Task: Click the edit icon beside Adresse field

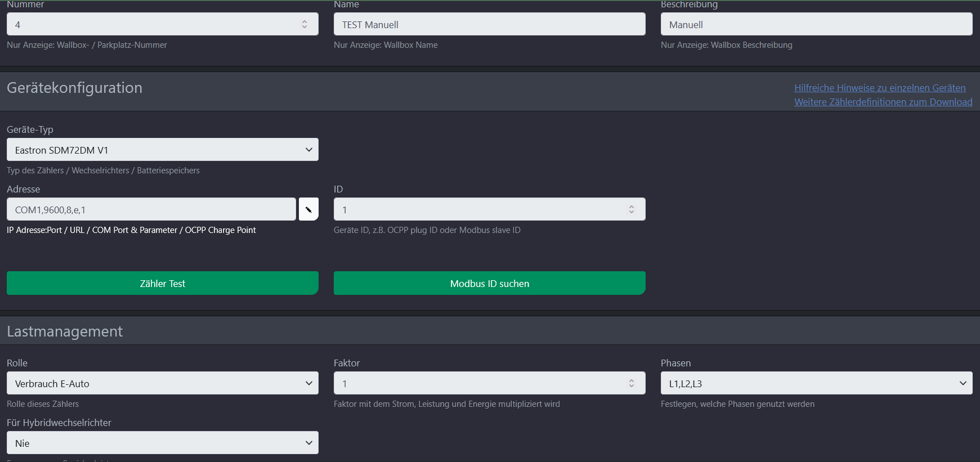Action: point(308,209)
